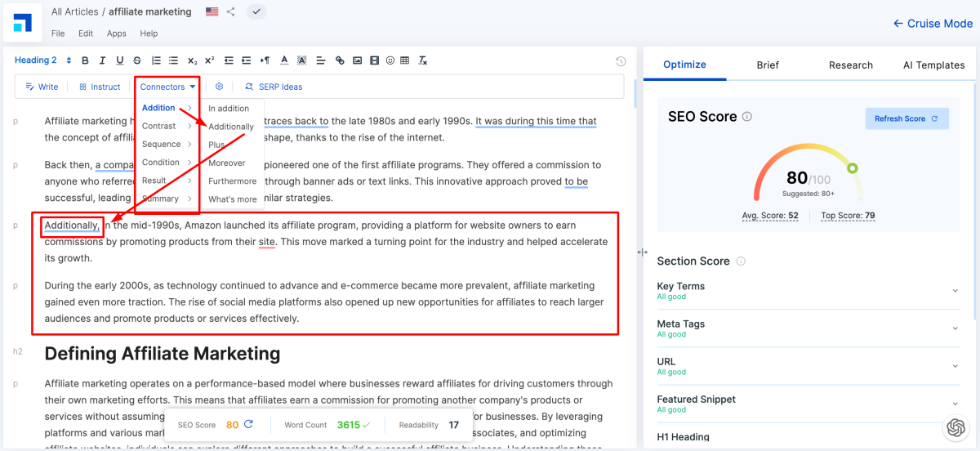980x451 pixels.
Task: Switch to the Research tab
Action: [850, 65]
